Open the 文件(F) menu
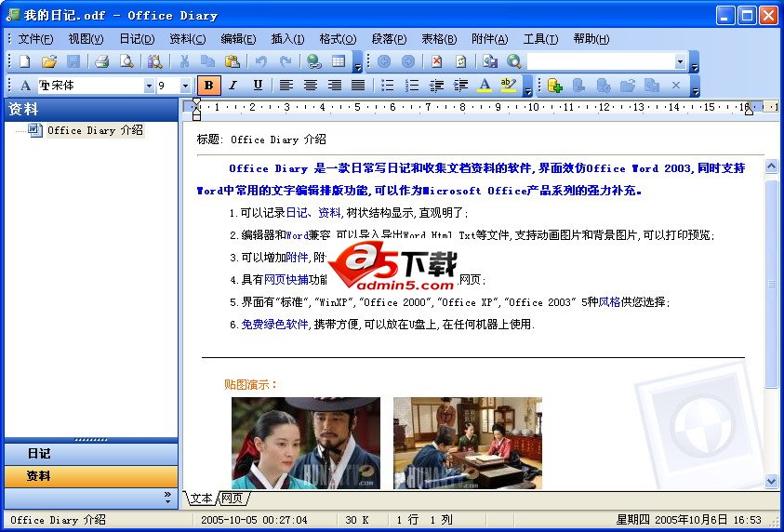The image size is (784, 532). point(35,39)
